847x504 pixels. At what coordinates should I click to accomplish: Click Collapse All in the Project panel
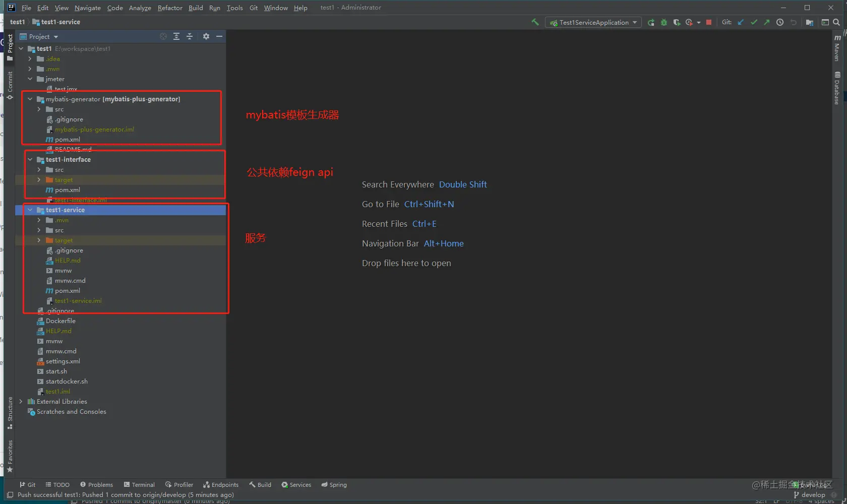pyautogui.click(x=190, y=36)
